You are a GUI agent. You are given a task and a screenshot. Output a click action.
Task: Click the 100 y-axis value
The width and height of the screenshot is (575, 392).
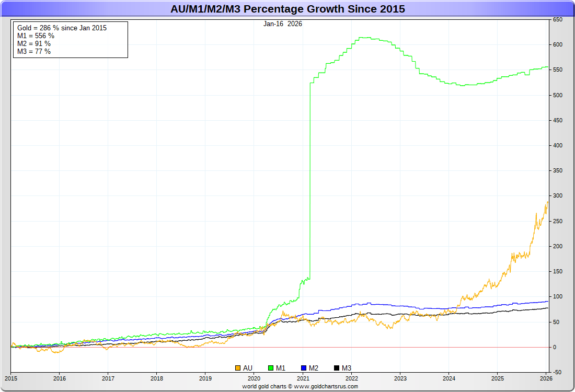point(557,297)
